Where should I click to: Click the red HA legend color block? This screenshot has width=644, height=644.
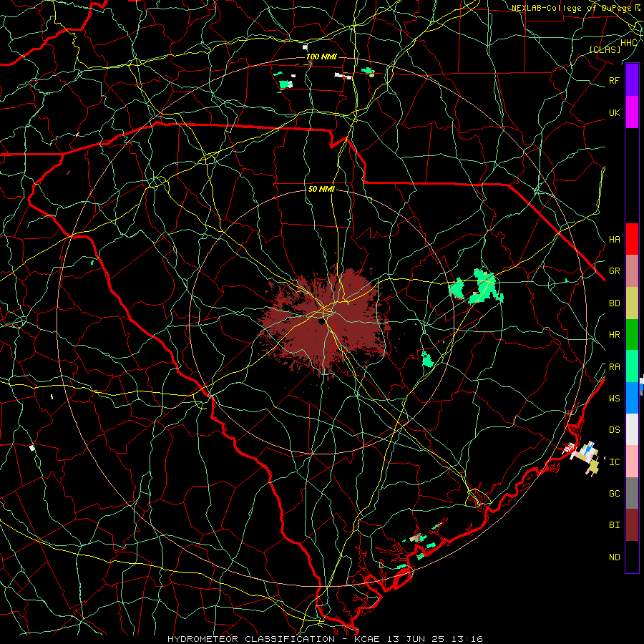pyautogui.click(x=632, y=239)
